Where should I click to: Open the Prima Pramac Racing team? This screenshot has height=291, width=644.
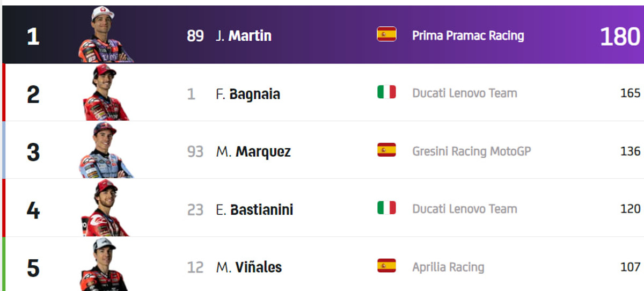click(468, 36)
